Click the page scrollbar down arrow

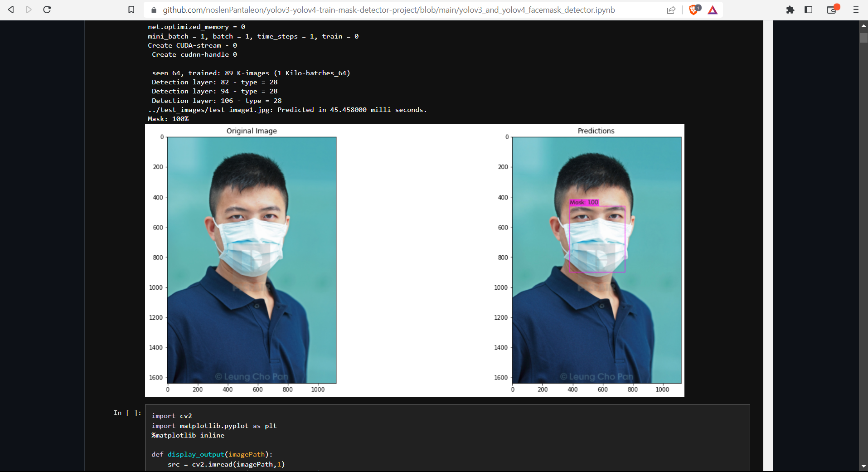coord(863,466)
